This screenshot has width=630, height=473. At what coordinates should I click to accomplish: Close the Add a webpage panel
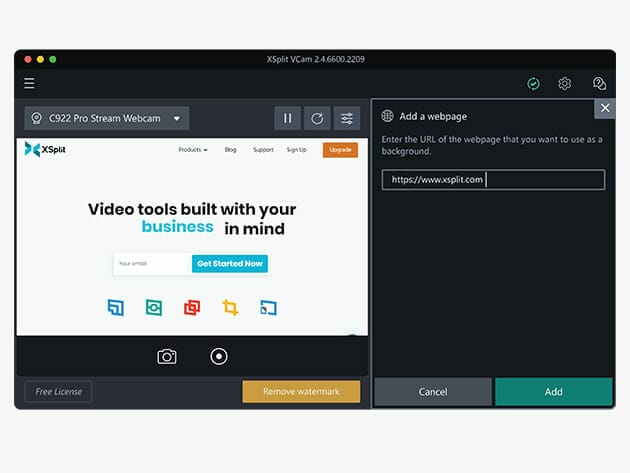604,108
